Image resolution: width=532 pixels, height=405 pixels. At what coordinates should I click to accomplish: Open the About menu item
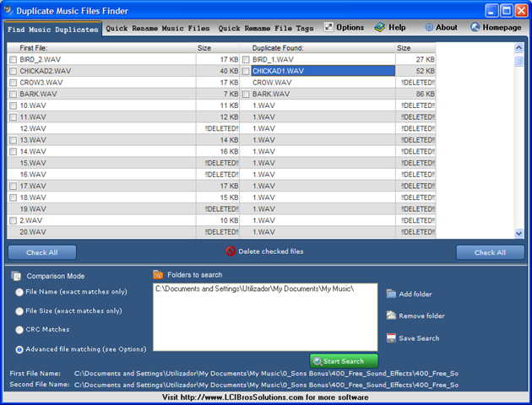pyautogui.click(x=441, y=27)
